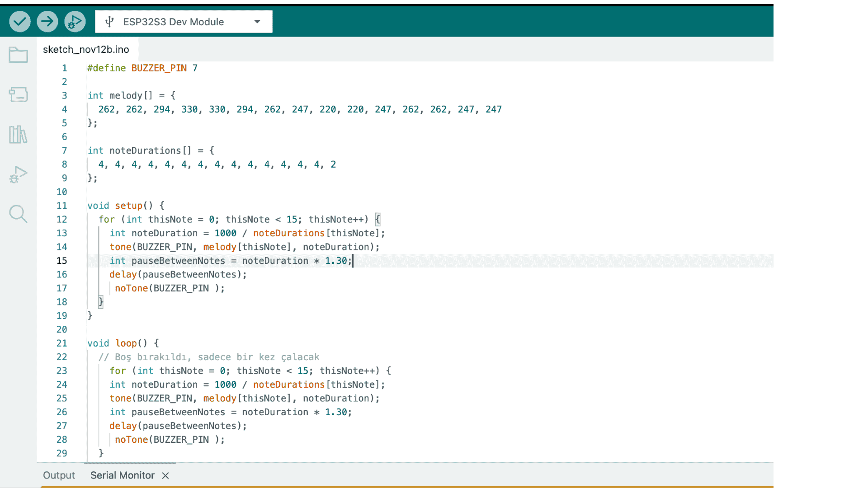
Task: Switch to the Serial Monitor tab
Action: click(122, 475)
